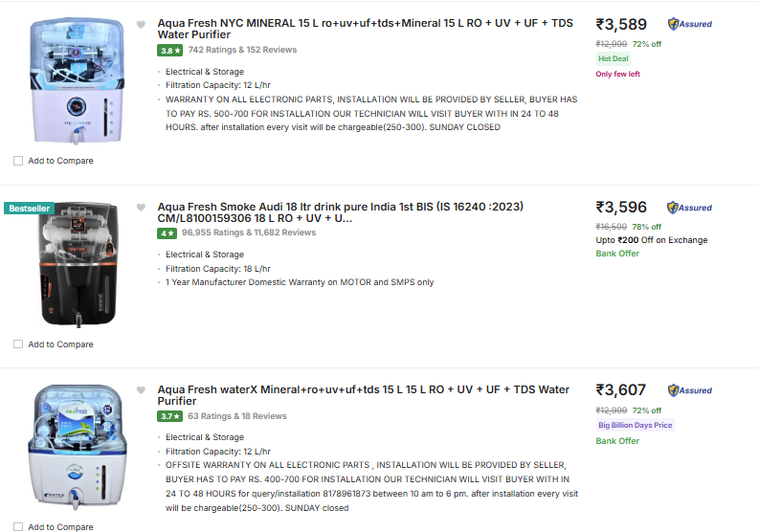Click the Assured badge beside ₹3,607
The height and width of the screenshot is (532, 759).
coord(690,390)
